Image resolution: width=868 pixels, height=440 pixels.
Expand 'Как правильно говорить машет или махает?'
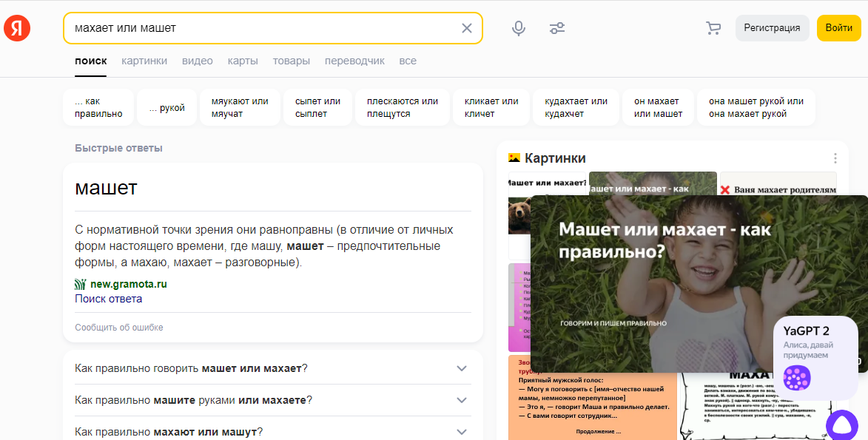(273, 368)
